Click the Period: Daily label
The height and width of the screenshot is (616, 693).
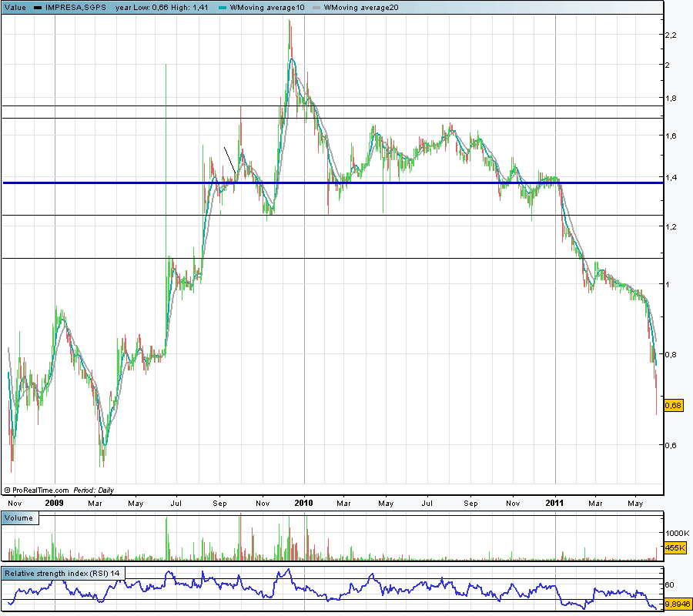tap(93, 490)
